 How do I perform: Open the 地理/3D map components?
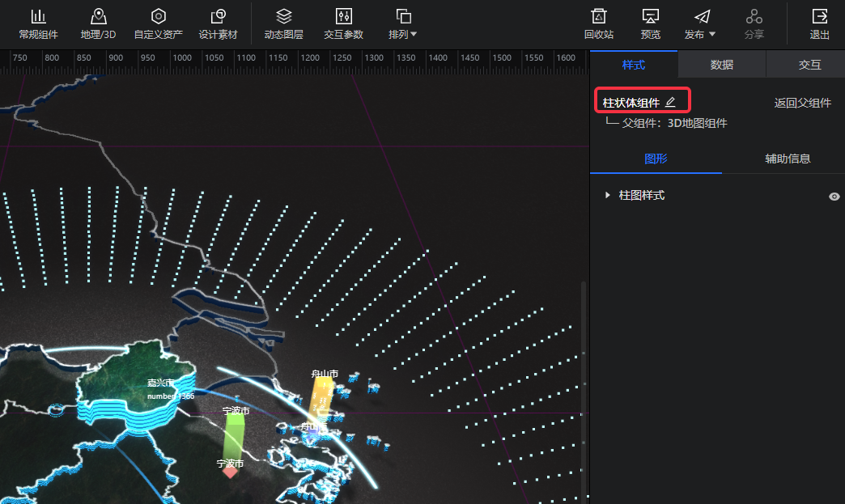point(98,24)
